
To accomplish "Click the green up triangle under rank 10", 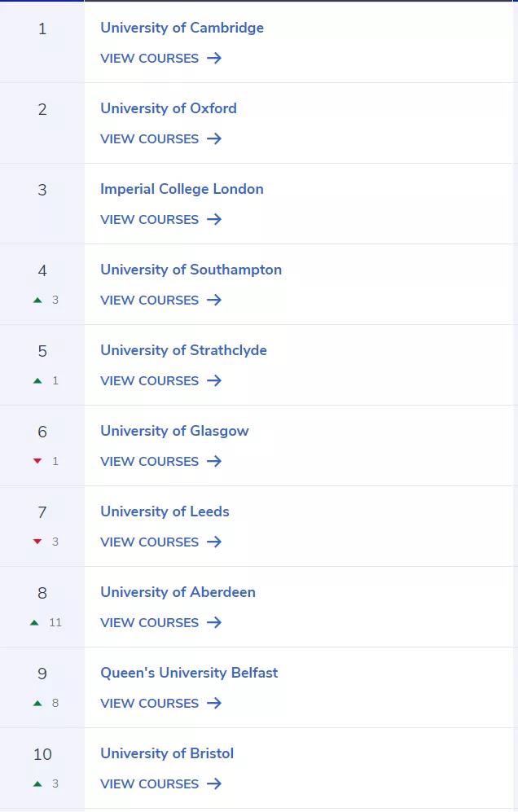I will click(37, 783).
